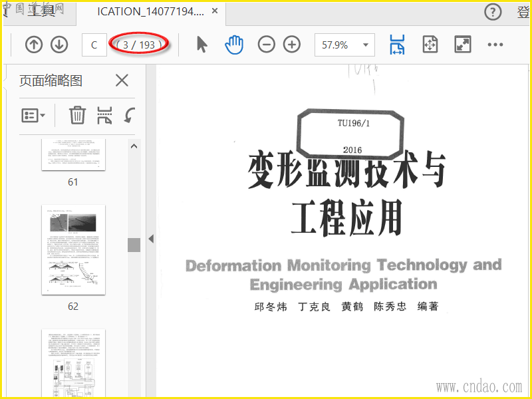
Task: Open the 工具 tab
Action: click(x=41, y=11)
